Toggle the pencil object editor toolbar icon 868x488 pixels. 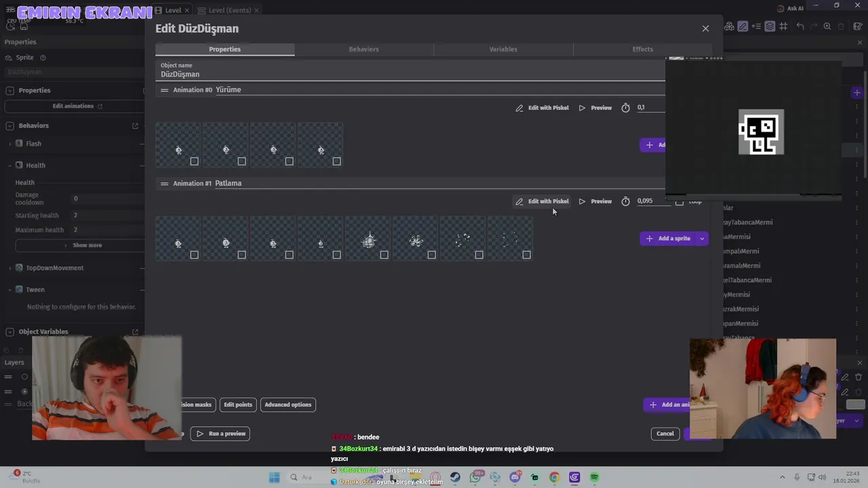pos(743,26)
